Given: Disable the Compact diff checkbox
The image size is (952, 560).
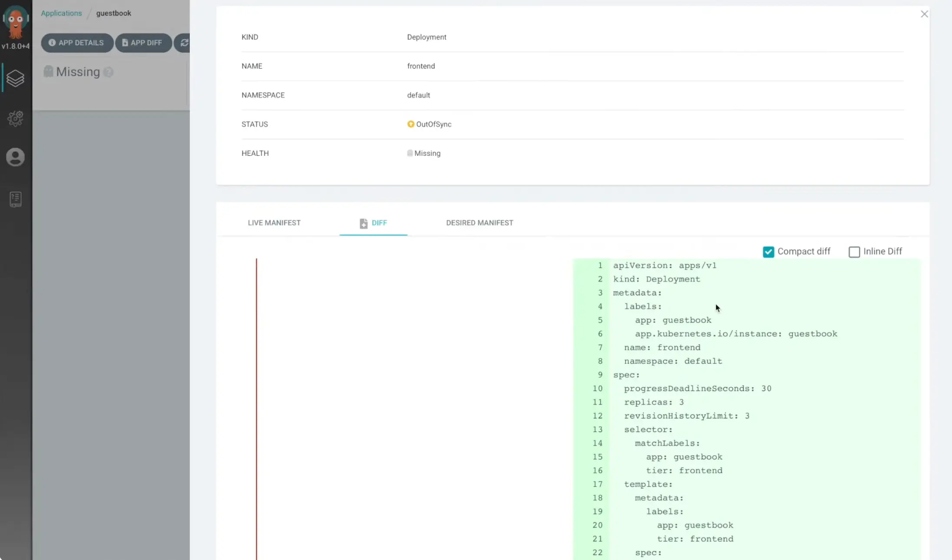Looking at the screenshot, I should [x=768, y=252].
